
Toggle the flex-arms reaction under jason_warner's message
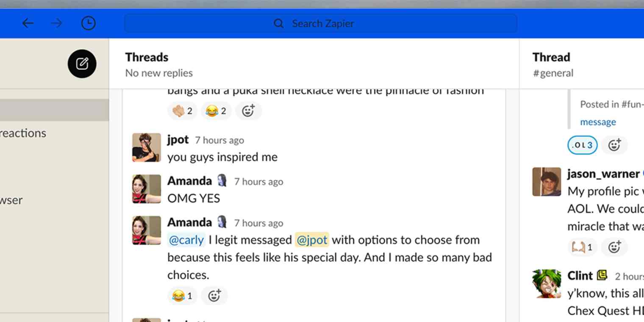582,247
